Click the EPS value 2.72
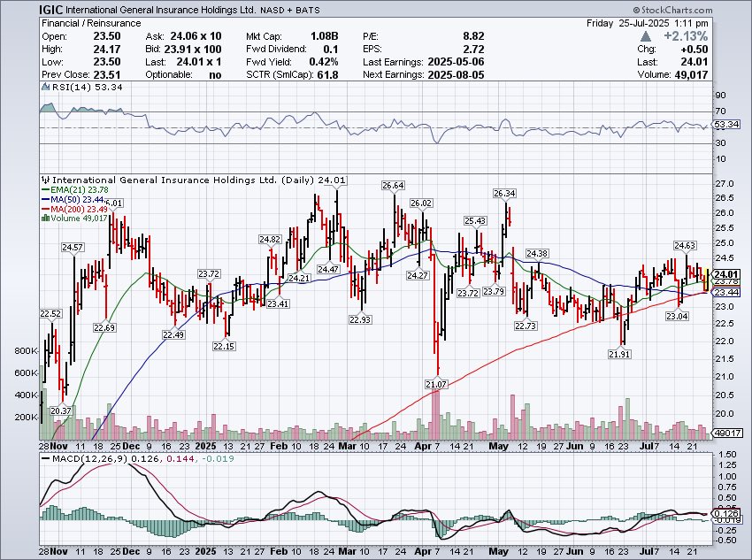Viewport: 752px width, 560px height. coord(474,49)
